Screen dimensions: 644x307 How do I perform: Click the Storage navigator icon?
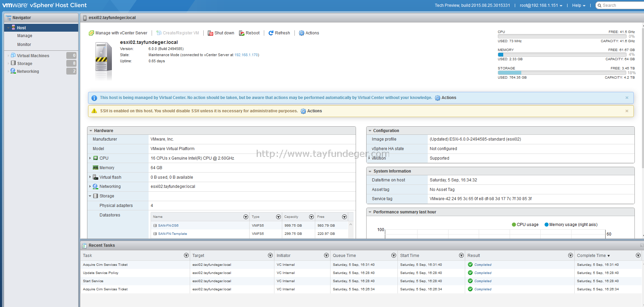[13, 63]
